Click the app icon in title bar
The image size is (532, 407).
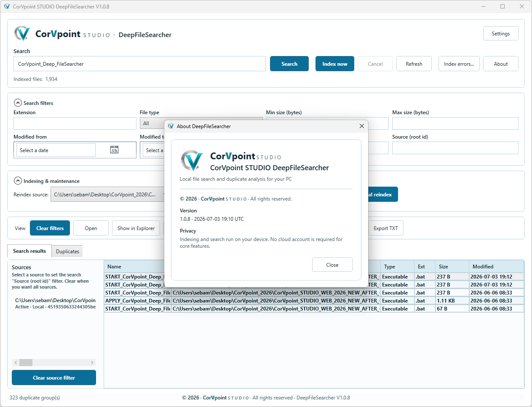click(7, 6)
